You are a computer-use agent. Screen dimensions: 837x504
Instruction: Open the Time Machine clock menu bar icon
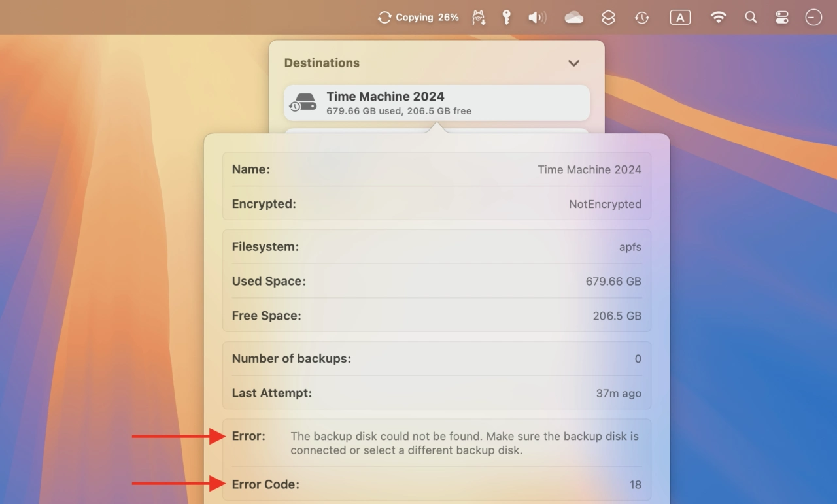pyautogui.click(x=642, y=18)
